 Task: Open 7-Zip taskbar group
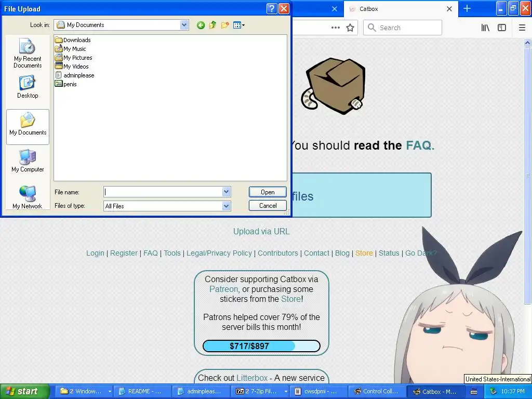click(261, 391)
